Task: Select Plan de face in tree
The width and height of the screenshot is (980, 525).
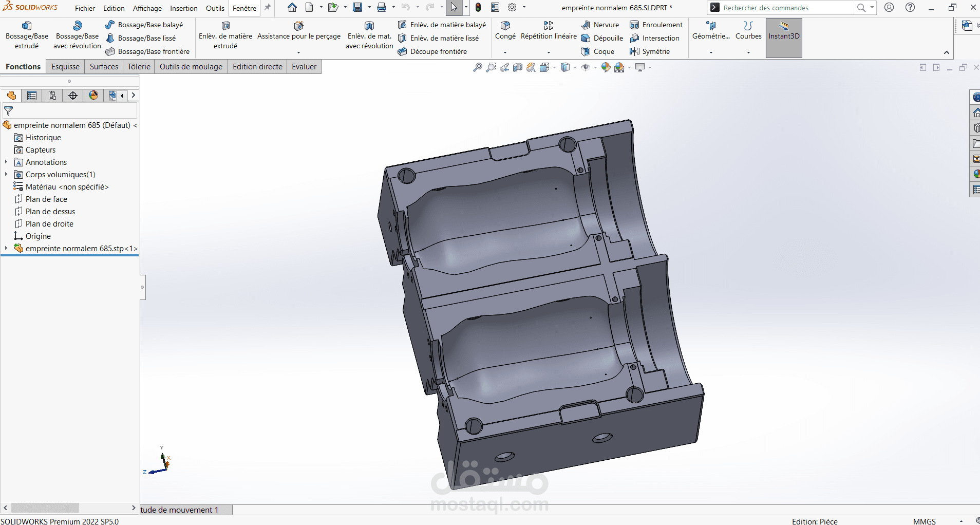Action: [46, 199]
